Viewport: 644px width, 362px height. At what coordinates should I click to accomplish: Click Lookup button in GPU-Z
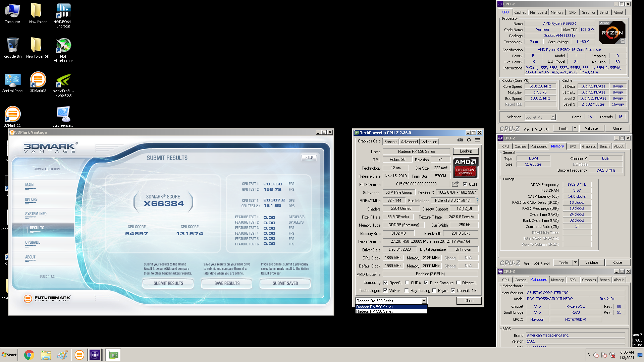click(466, 151)
